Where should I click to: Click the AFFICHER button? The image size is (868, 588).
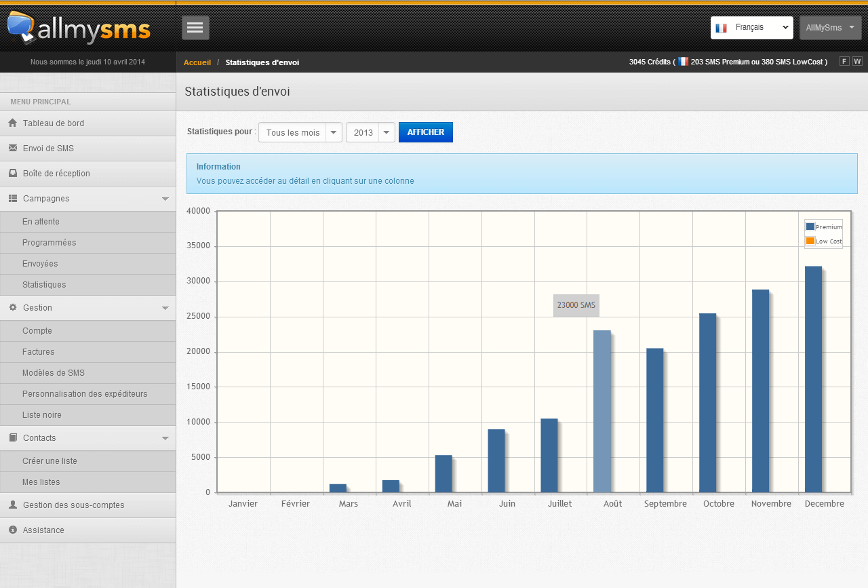[426, 132]
